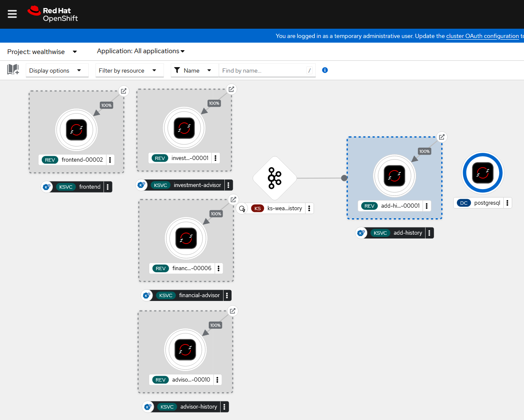Open the hamburger navigation menu
The height and width of the screenshot is (420, 524).
point(12,14)
